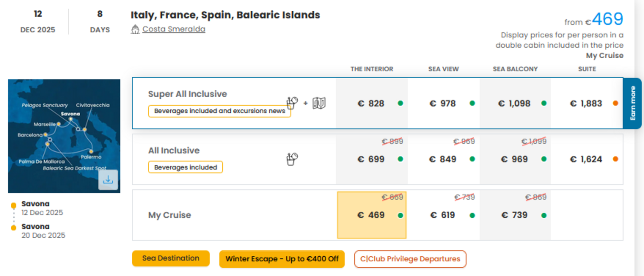Click orange availability dot next to € 1,883
644x276 pixels.
(x=615, y=103)
